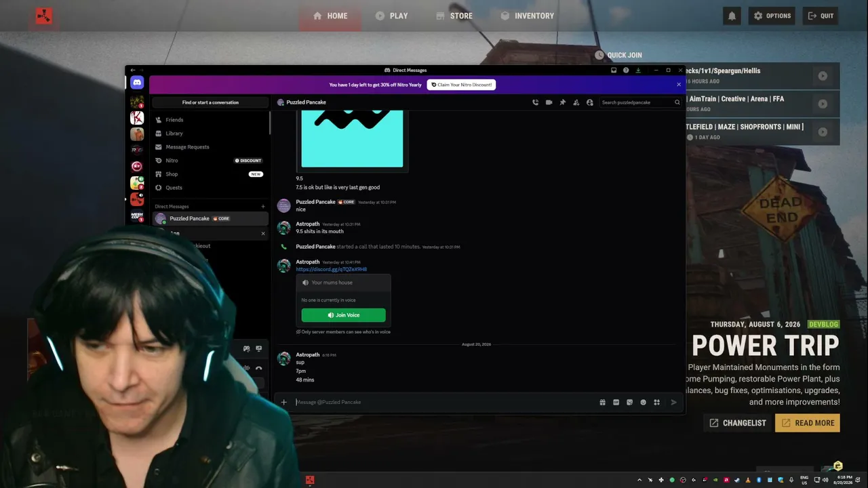
Task: Click QUICK JOIN in Rust menu
Action: click(618, 55)
